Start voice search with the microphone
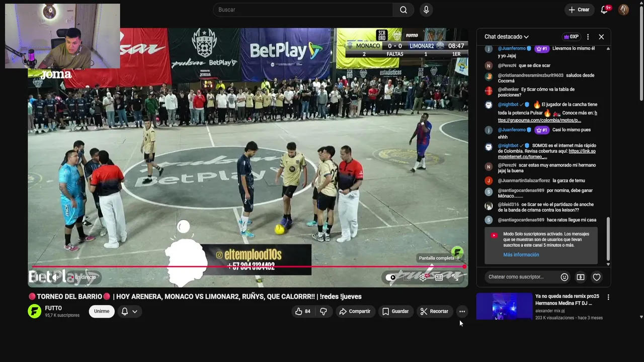Image resolution: width=644 pixels, height=362 pixels. (426, 10)
